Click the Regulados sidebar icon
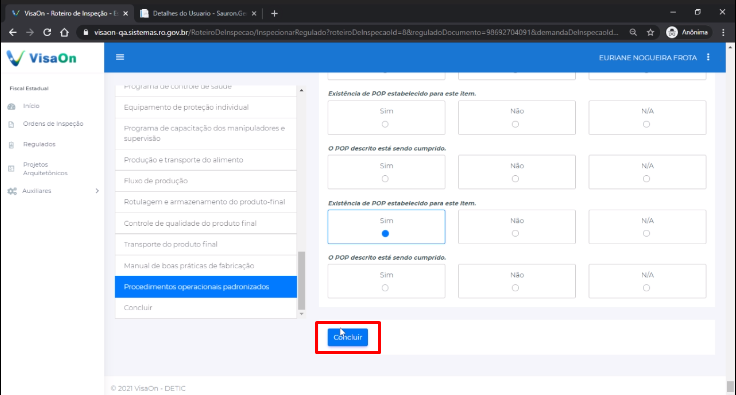 (12, 145)
